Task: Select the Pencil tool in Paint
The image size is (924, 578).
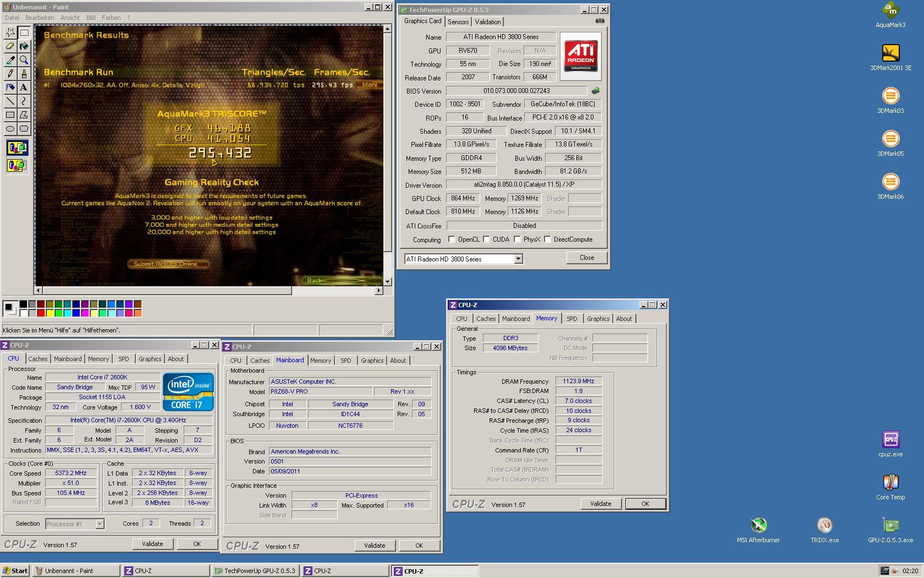Action: (x=10, y=74)
